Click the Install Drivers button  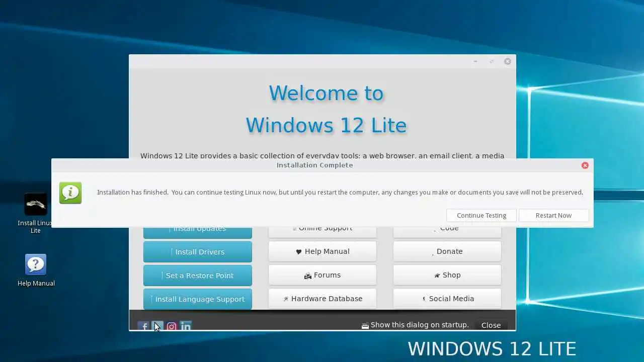coord(198,252)
